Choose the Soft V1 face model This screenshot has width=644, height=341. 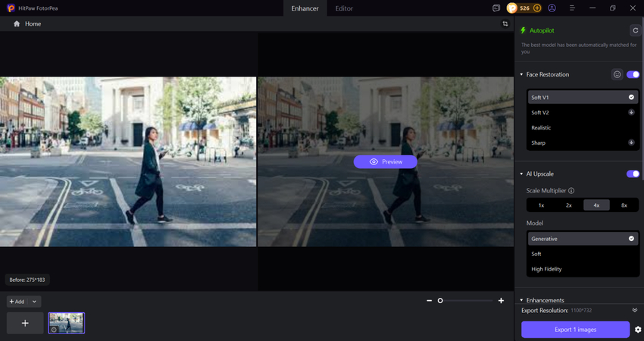coord(583,97)
